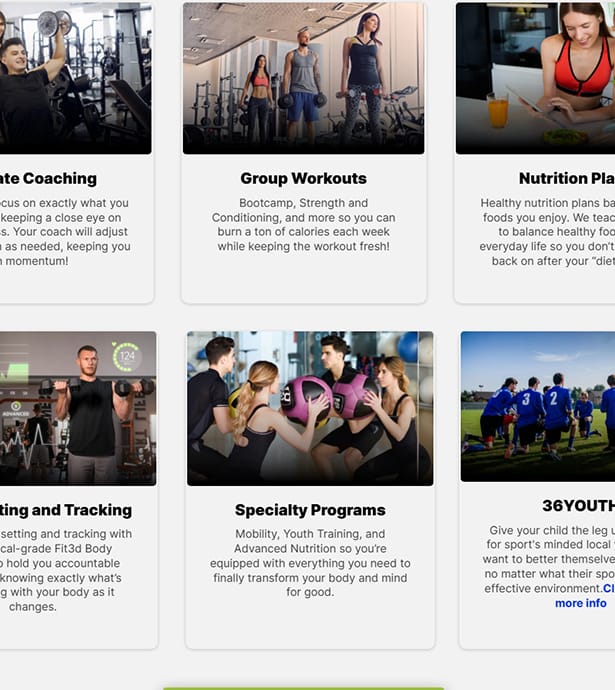This screenshot has height=690, width=615.
Task: Open the Specialty Programs medicine ball photo
Action: click(x=310, y=408)
